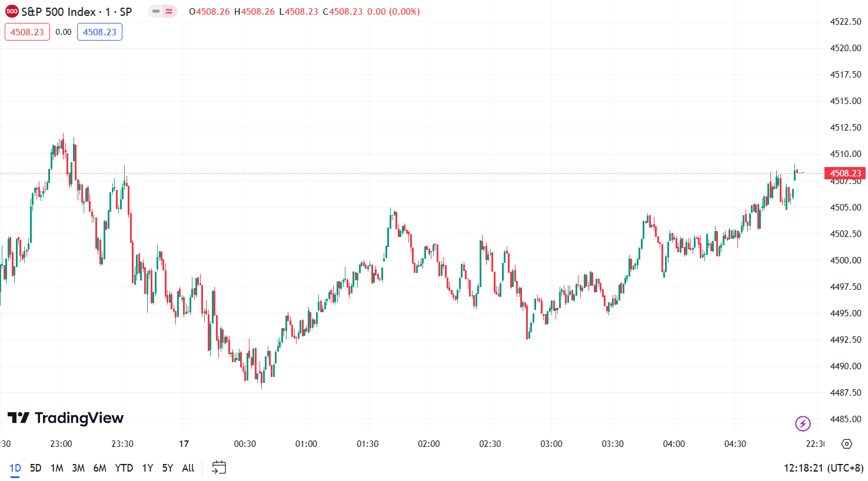Viewport: 868px width, 481px height.
Task: Open chart settings hexagon gear icon
Action: 847,444
